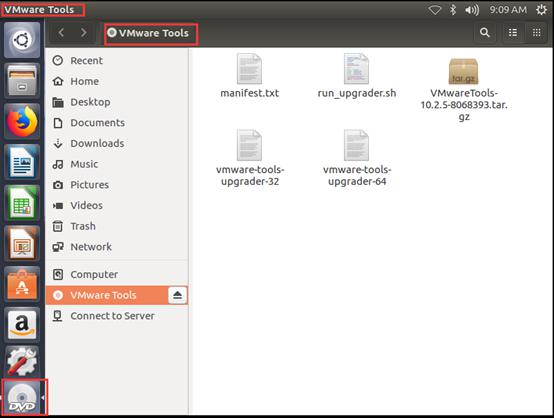Screen dimensions: 554x418
Task: Select the VMwareTools-10.2.5-8068393.tar.gz archive
Action: coord(464,89)
